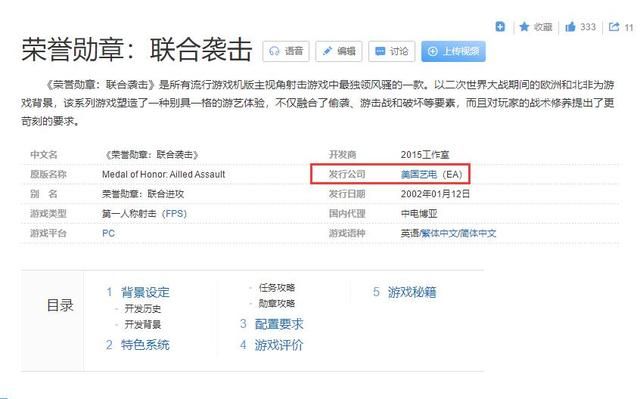Click the 国内代理 field label
Image resolution: width=640 pixels, height=399 pixels.
(x=347, y=214)
